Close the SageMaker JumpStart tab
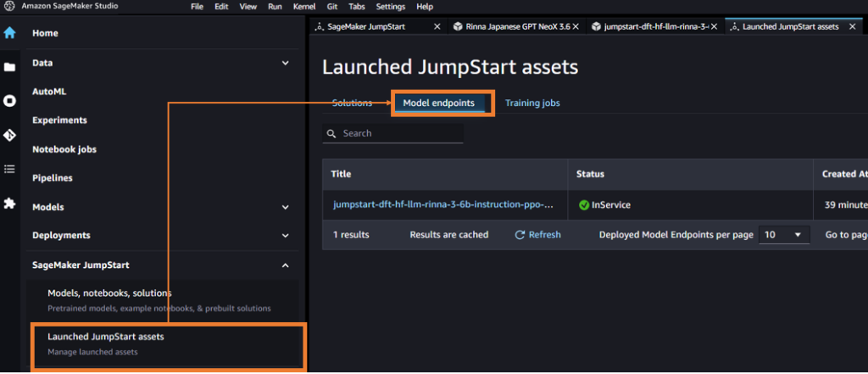The image size is (868, 374). click(437, 26)
